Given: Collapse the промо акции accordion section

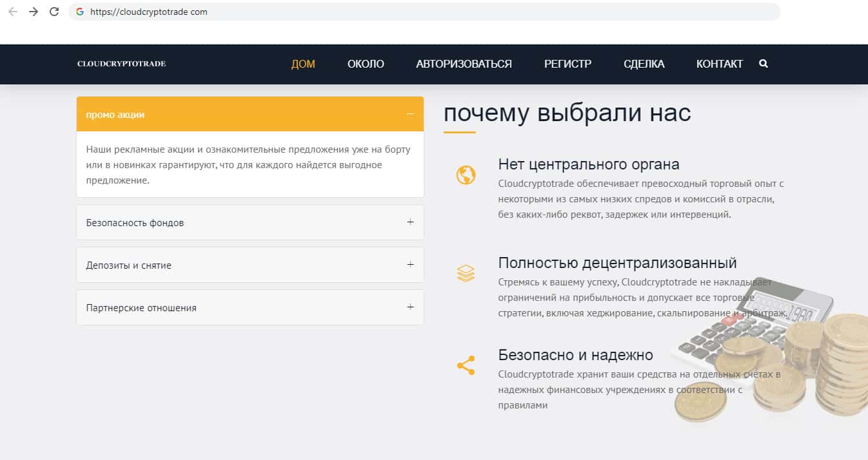Looking at the screenshot, I should point(410,114).
